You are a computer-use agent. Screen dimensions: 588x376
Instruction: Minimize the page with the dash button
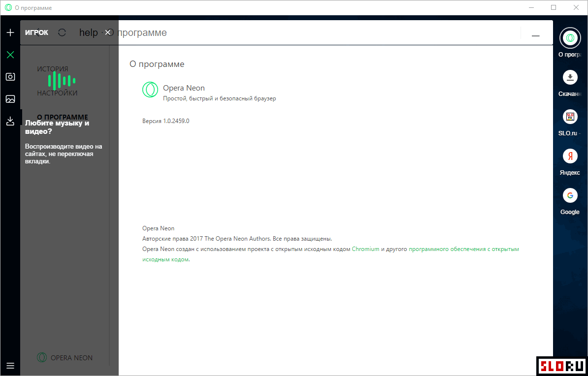pyautogui.click(x=535, y=35)
